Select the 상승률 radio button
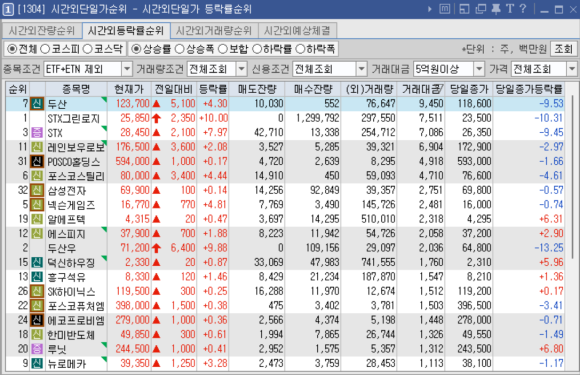The width and height of the screenshot is (580, 375). pyautogui.click(x=136, y=49)
